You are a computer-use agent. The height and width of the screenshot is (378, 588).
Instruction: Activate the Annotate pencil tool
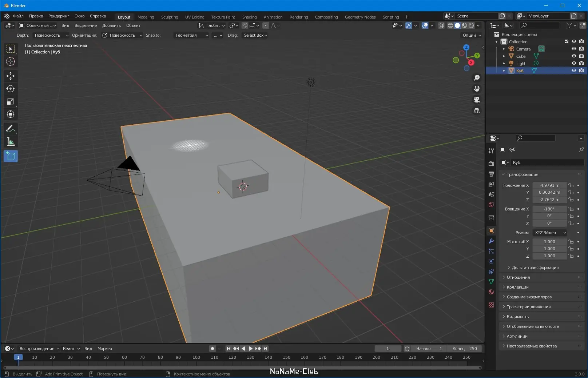tap(11, 129)
